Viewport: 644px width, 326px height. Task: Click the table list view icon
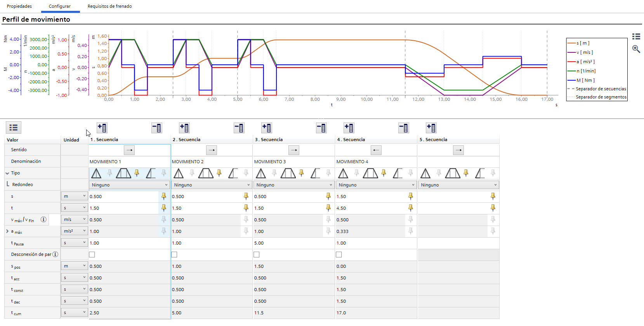coord(14,128)
